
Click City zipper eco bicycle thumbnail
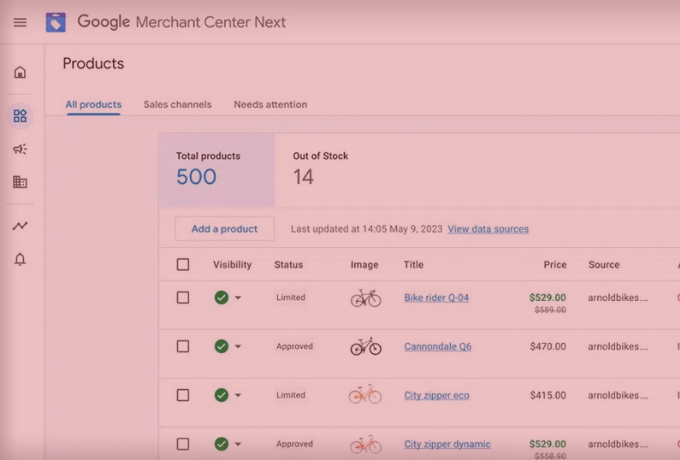[x=365, y=395]
